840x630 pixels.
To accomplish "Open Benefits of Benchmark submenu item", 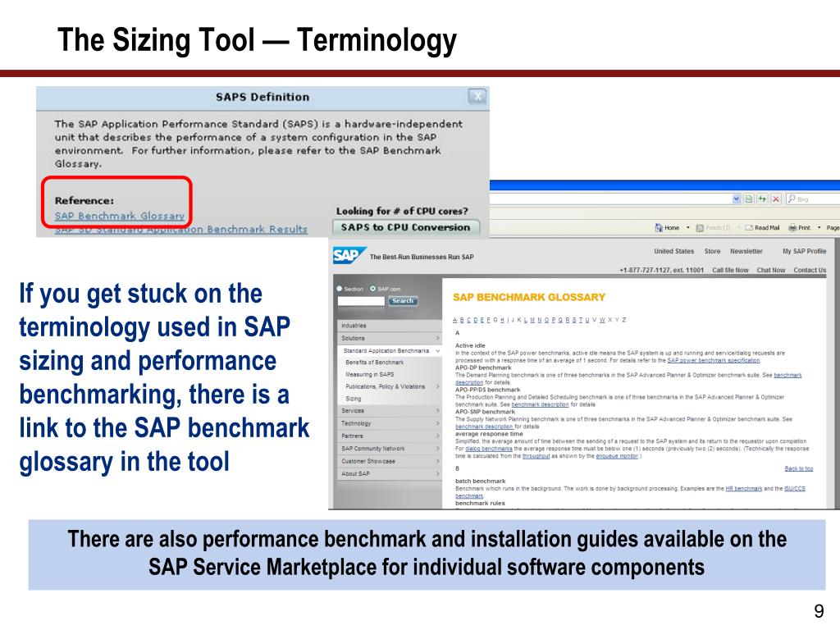I will (374, 363).
